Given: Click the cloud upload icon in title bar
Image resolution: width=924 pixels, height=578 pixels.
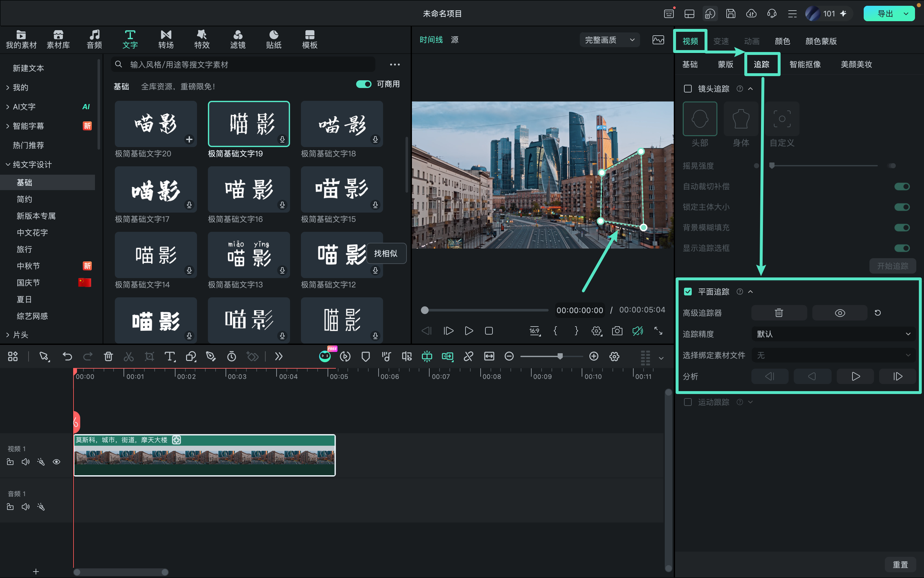Looking at the screenshot, I should click(x=751, y=14).
